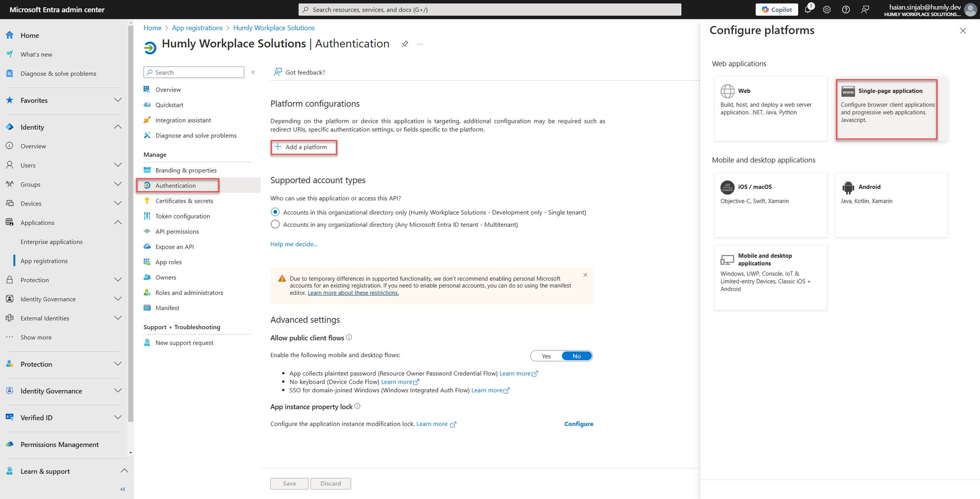Choose the Single-page application platform tile
The image size is (980, 499).
[x=886, y=109]
